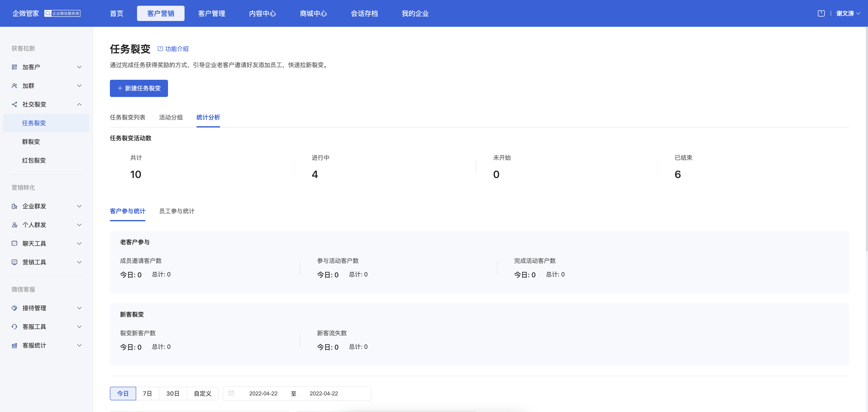Click the 未开始 value 0
868x412 pixels.
[x=496, y=174]
